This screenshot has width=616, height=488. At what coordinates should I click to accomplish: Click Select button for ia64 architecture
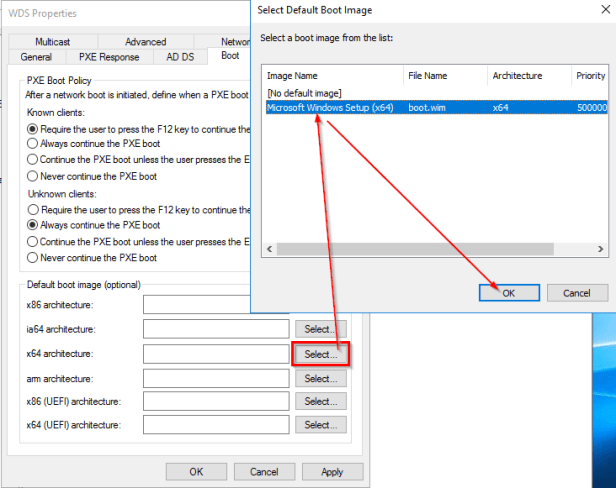click(x=320, y=329)
